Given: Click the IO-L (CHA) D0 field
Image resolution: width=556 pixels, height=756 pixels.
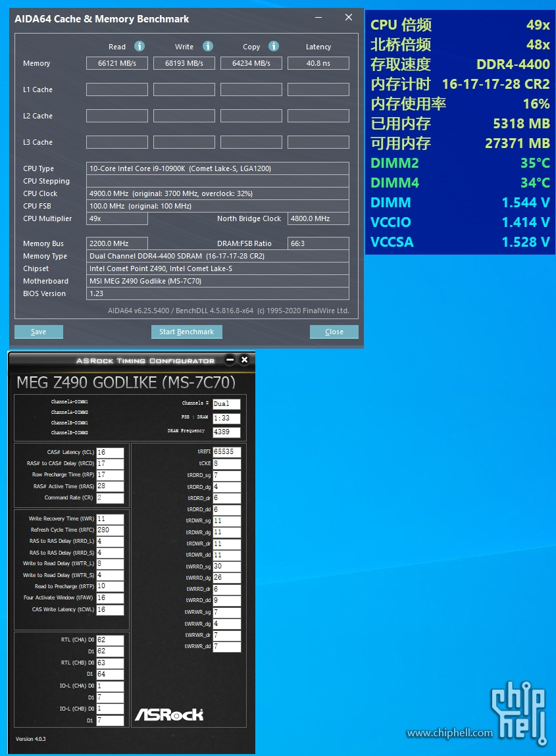Looking at the screenshot, I should pyautogui.click(x=110, y=686).
